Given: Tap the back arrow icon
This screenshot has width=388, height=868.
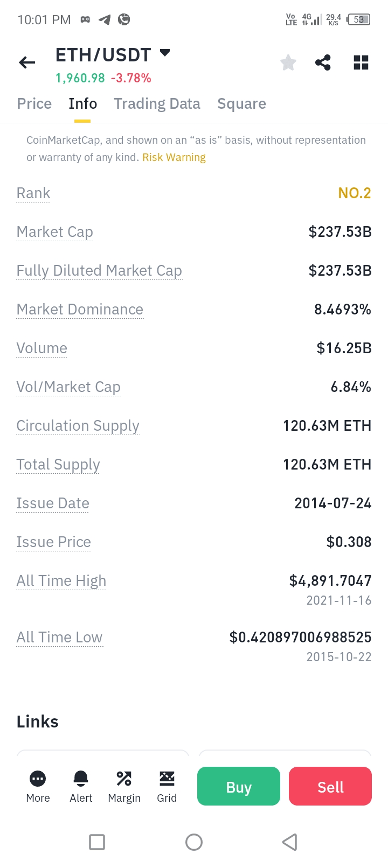Looking at the screenshot, I should pos(27,63).
